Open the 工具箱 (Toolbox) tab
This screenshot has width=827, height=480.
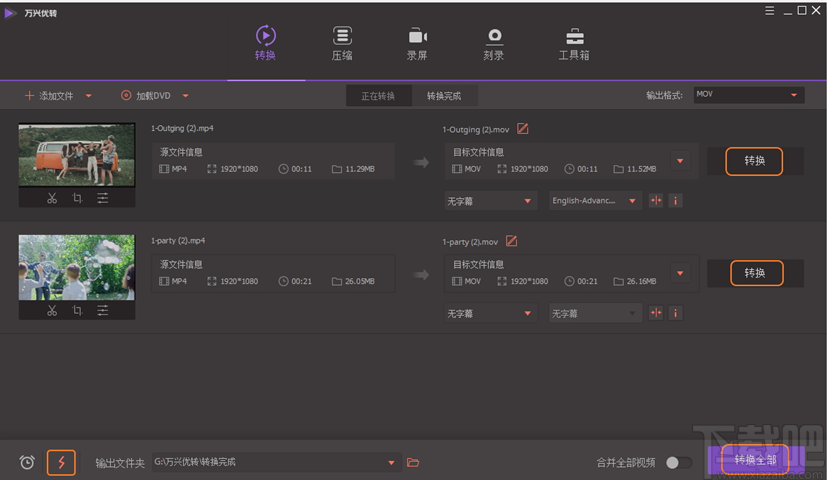point(574,43)
